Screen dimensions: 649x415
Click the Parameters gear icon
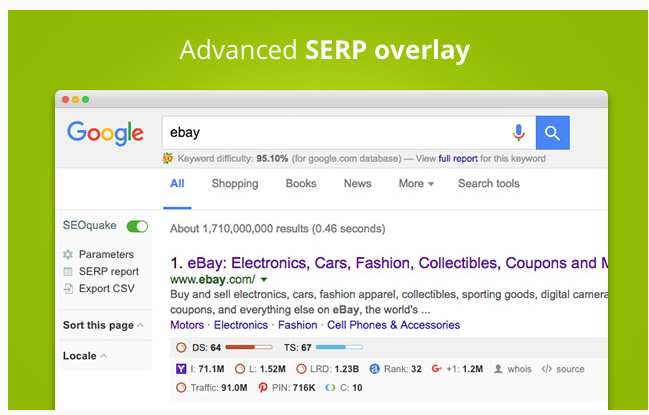pos(68,254)
